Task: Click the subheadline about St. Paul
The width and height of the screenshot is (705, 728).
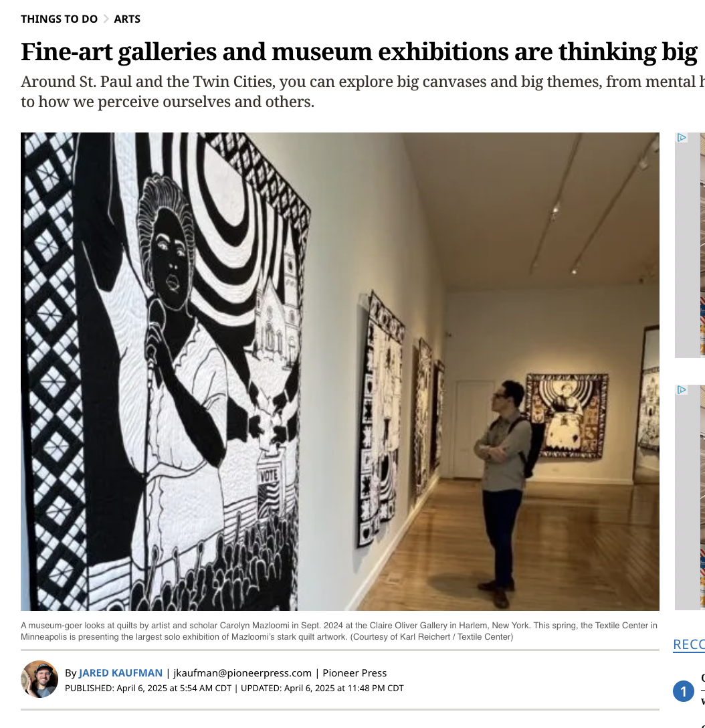Action: (x=361, y=92)
